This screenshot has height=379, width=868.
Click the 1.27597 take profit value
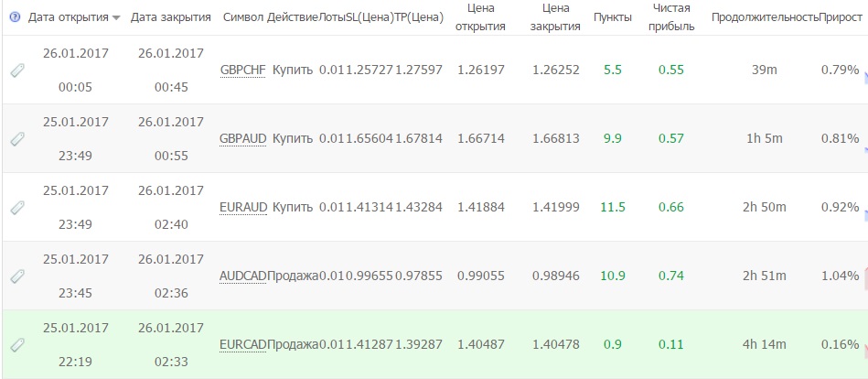pos(419,70)
